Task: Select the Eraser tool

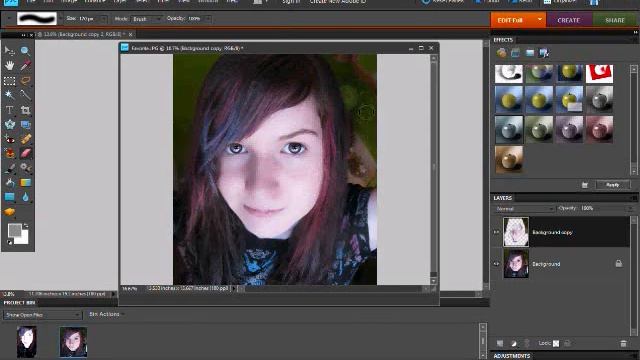Action: click(25, 153)
